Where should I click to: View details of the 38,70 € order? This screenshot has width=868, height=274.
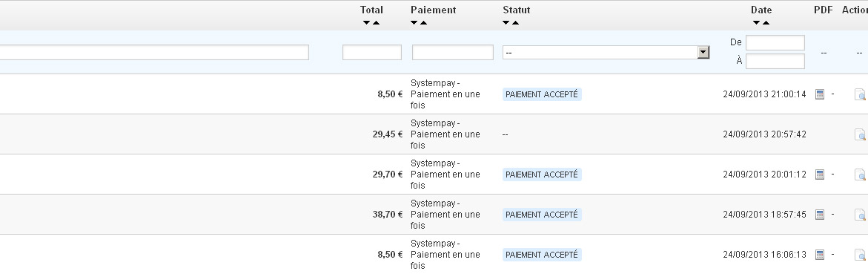click(x=860, y=215)
